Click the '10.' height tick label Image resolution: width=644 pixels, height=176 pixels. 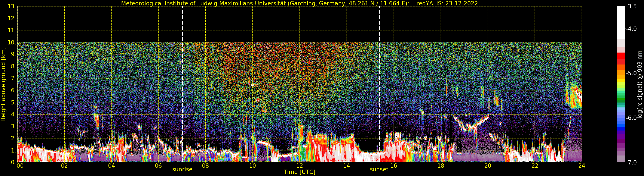pyautogui.click(x=12, y=43)
